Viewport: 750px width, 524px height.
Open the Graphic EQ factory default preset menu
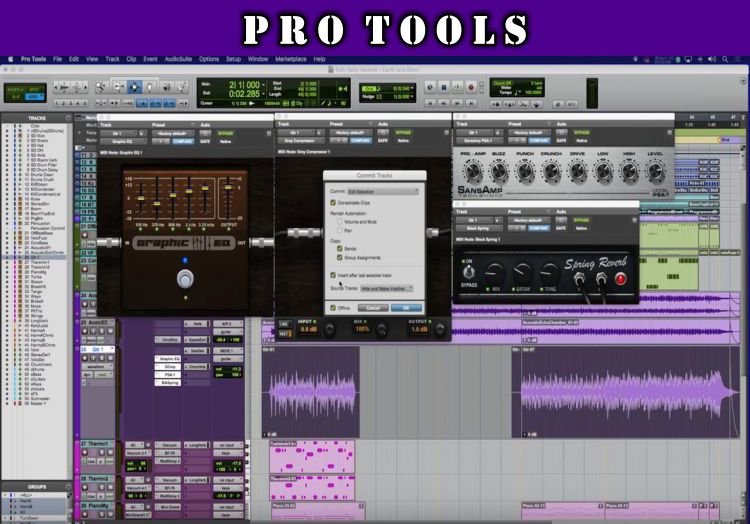coord(172,133)
